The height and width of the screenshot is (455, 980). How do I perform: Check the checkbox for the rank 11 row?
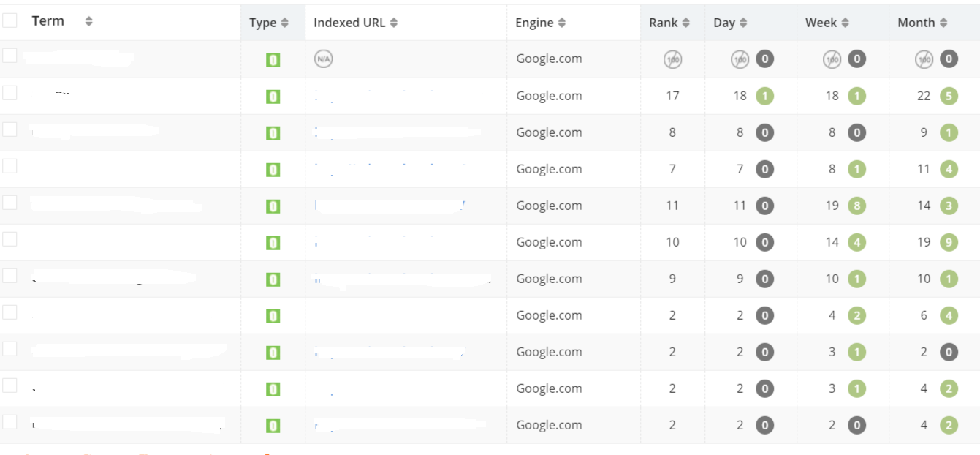pyautogui.click(x=10, y=202)
